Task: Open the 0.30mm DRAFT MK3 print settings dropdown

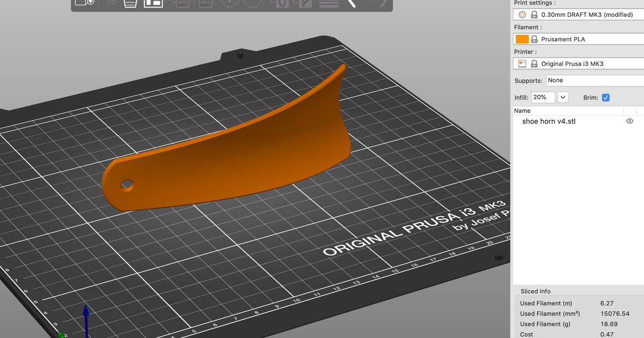Action: (579, 15)
